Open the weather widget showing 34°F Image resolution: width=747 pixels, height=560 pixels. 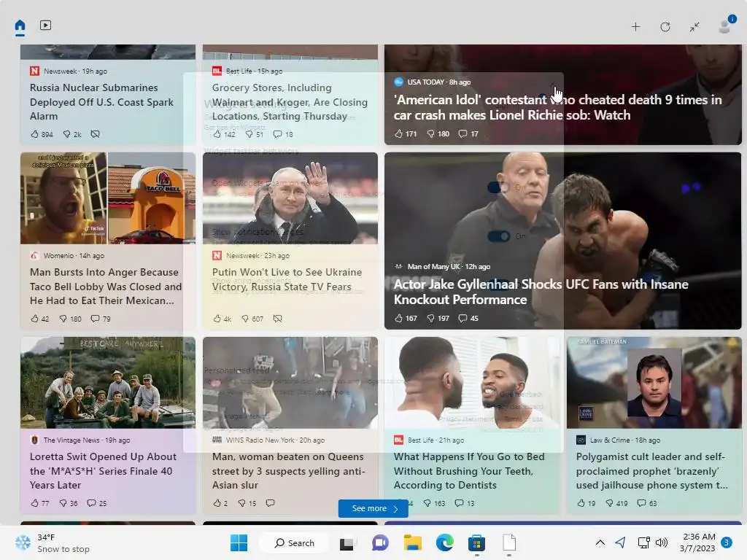tap(53, 542)
